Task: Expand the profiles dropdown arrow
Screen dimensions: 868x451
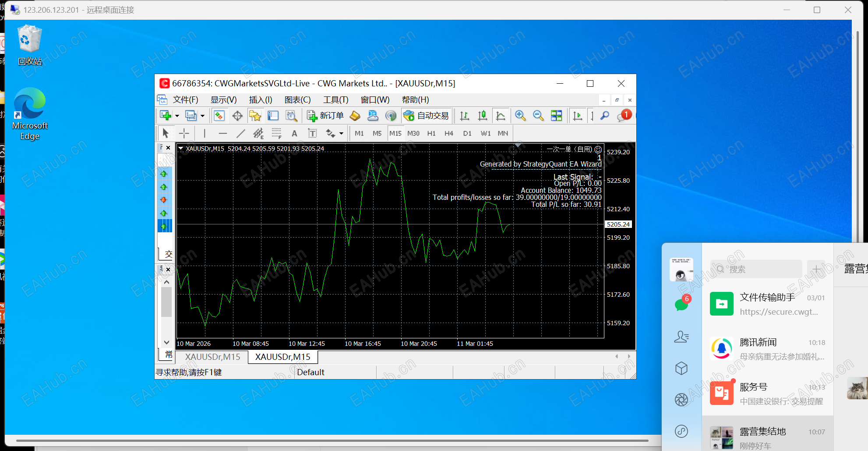Action: [202, 116]
